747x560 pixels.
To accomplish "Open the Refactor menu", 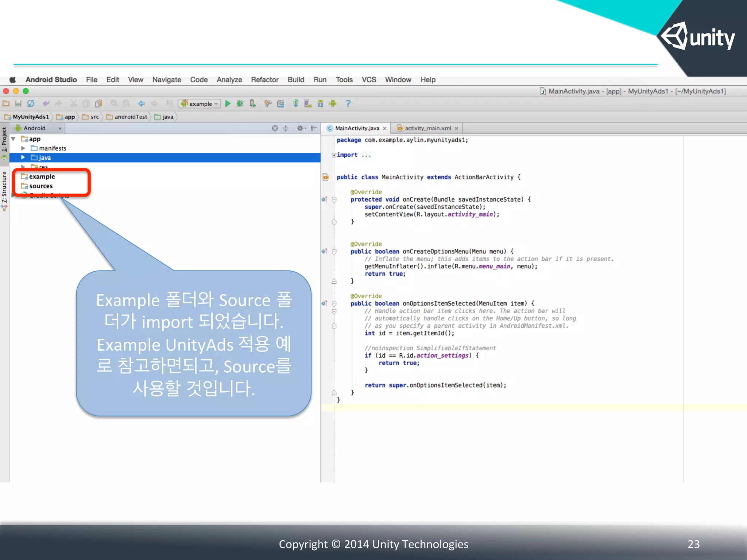I will point(264,79).
